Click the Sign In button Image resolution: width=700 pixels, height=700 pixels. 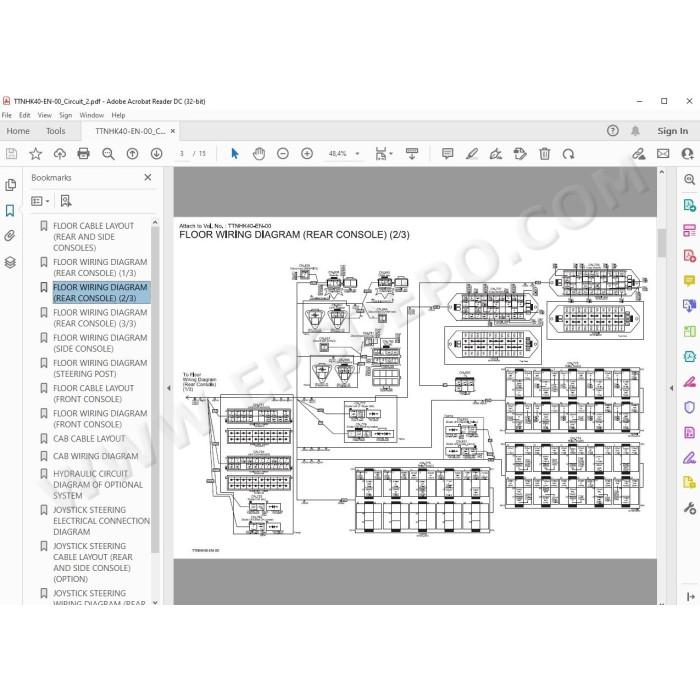(672, 131)
